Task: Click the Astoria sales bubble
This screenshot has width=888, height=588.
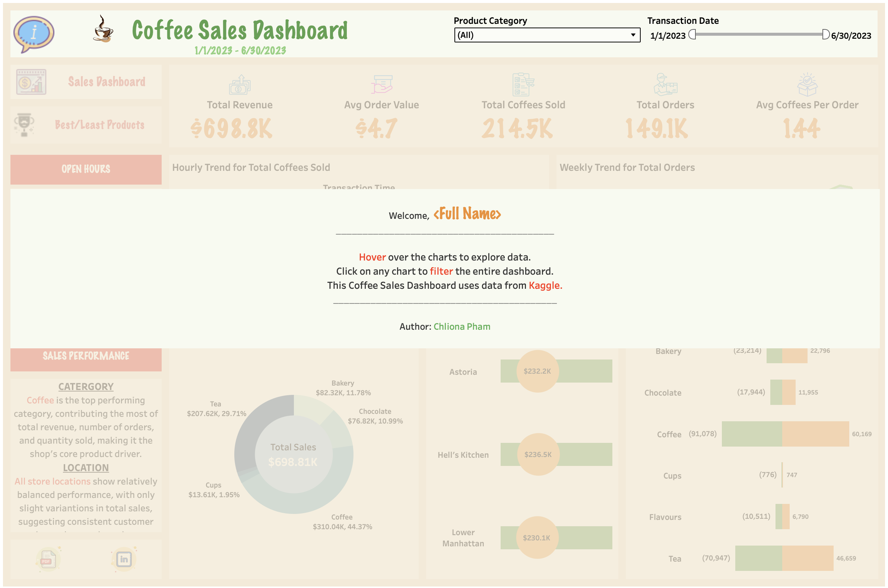Action: 537,371
